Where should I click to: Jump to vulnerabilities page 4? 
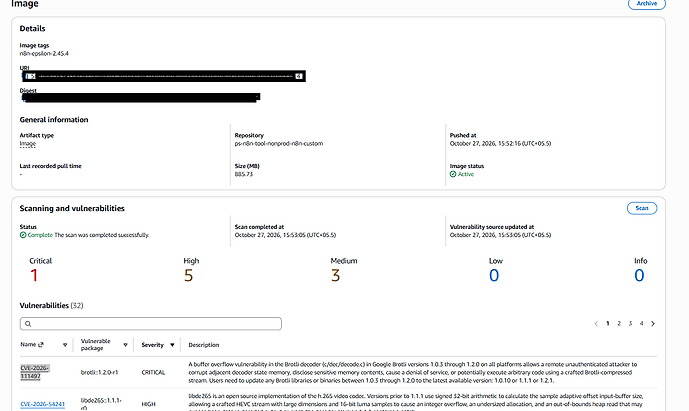click(x=641, y=324)
